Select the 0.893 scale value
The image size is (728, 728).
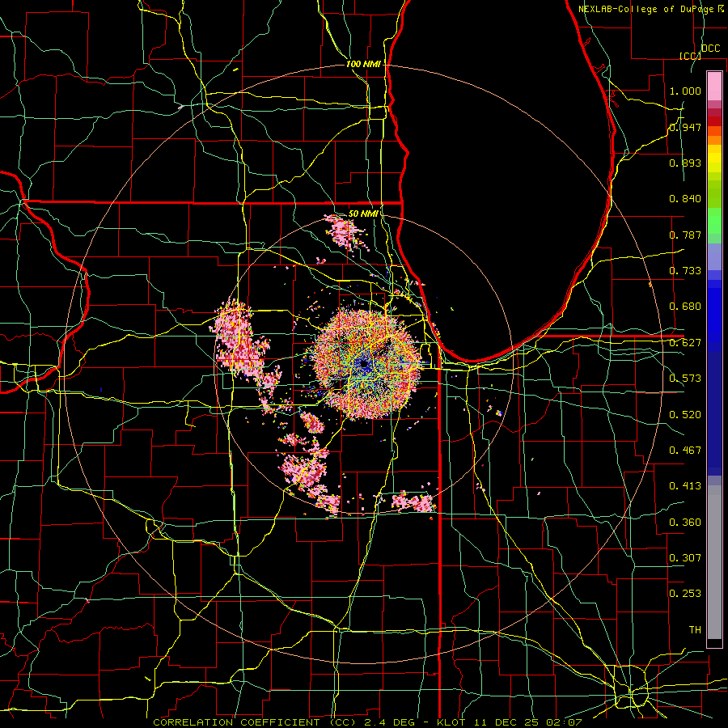click(x=685, y=163)
